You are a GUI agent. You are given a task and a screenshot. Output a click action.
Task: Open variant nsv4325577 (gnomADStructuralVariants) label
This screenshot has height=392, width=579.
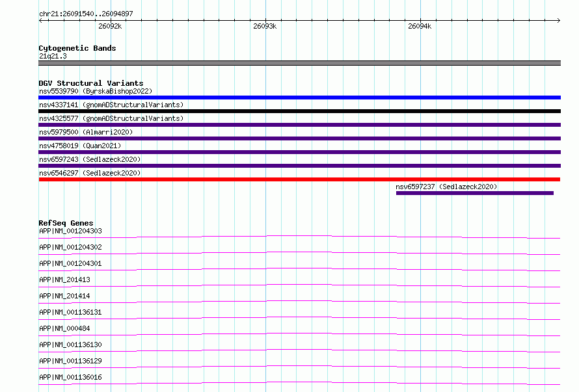111,118
